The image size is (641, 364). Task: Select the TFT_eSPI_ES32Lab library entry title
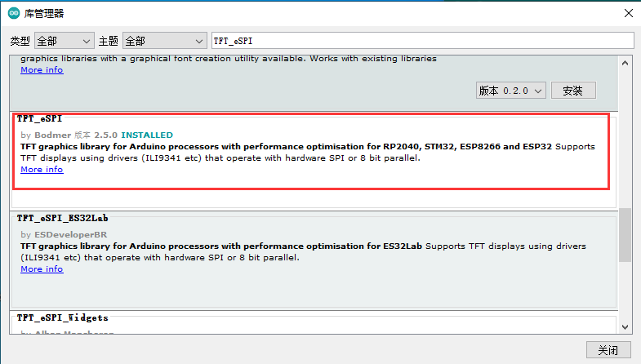63,218
